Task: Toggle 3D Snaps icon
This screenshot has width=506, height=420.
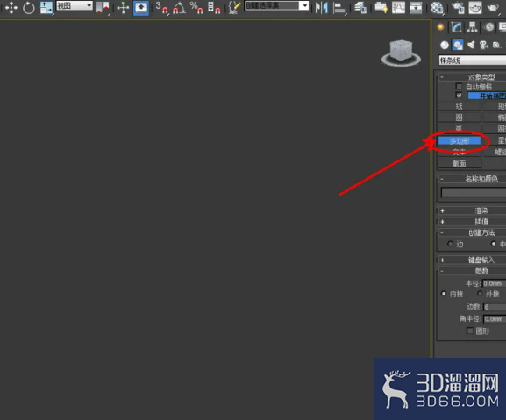Action: pos(162,7)
